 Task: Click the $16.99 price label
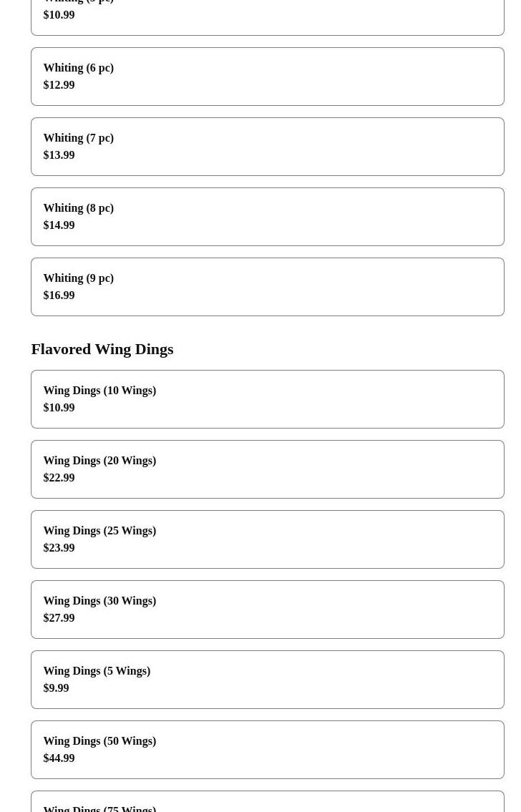tap(59, 295)
